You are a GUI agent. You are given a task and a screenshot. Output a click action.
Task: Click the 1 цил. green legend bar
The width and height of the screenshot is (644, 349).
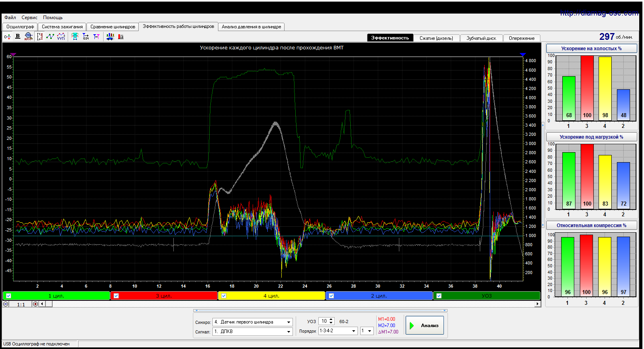click(56, 296)
